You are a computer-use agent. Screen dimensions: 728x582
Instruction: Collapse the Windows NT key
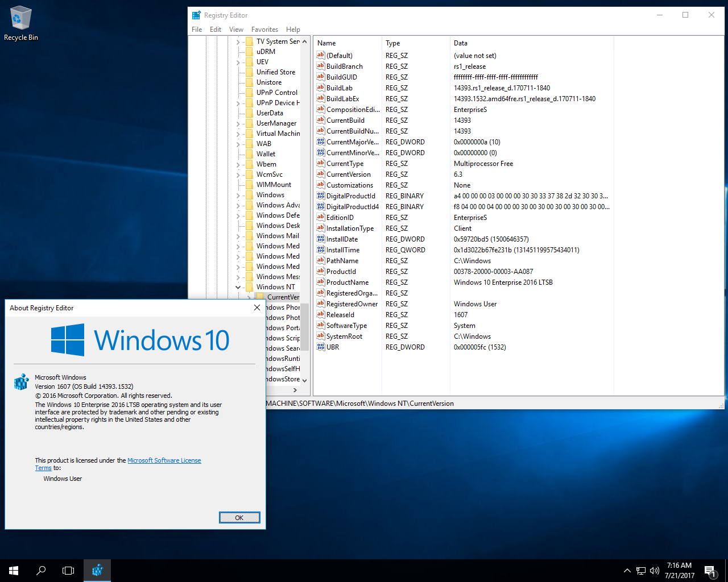tap(238, 287)
